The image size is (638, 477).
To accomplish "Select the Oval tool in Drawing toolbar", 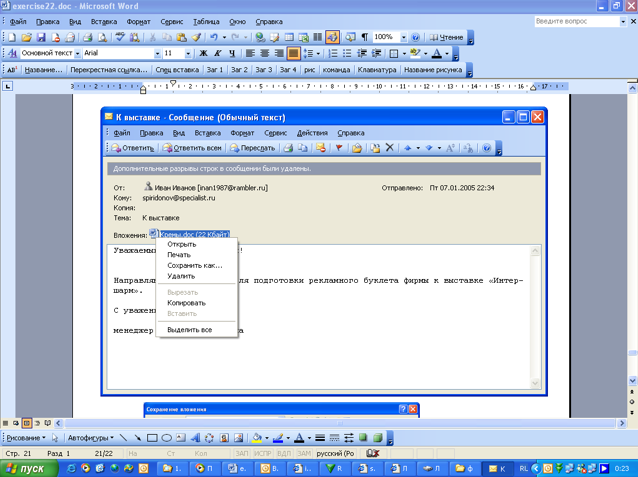I will (166, 438).
